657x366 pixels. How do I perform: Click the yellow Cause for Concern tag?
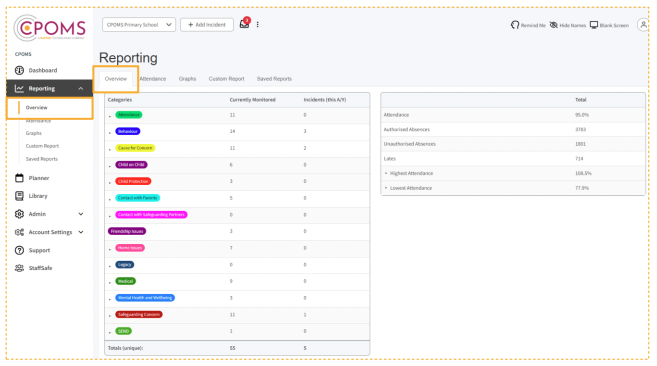(x=135, y=148)
